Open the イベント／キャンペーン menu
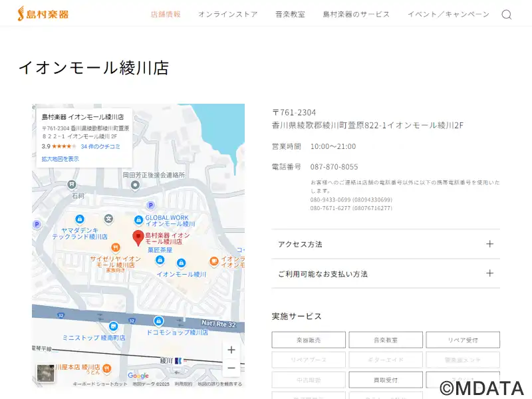Screen dimensions: 532x399 click(x=448, y=14)
